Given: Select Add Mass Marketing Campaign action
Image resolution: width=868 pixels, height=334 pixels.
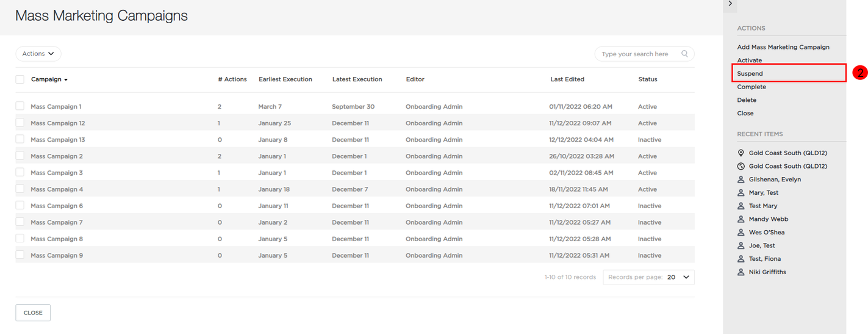Looking at the screenshot, I should (783, 47).
